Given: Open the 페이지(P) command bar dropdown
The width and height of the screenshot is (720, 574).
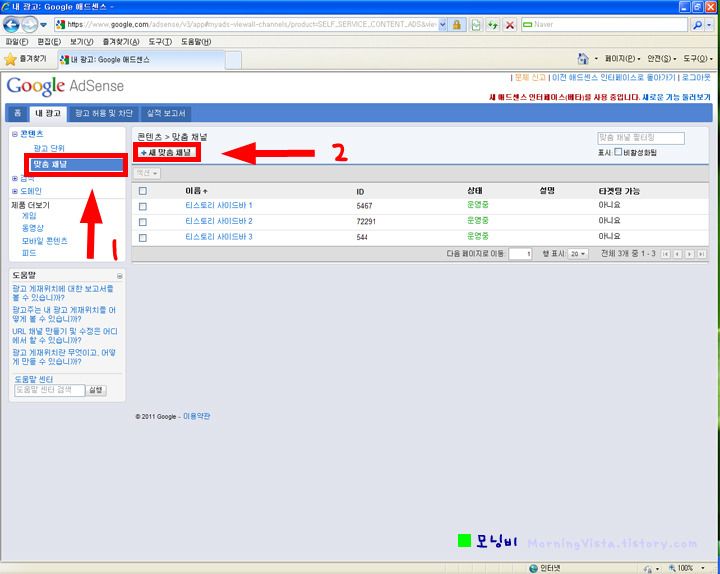Looking at the screenshot, I should tap(622, 59).
